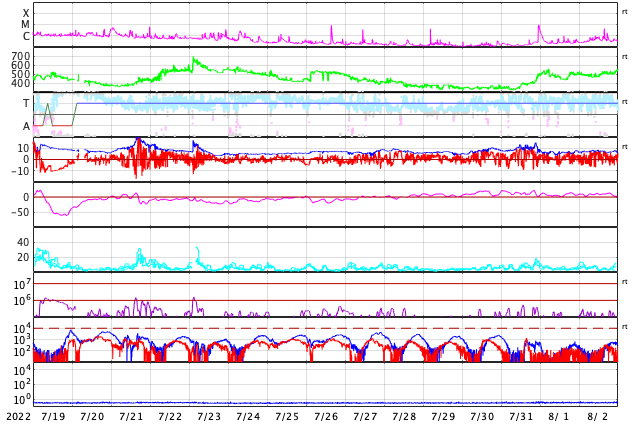Screen dimensions: 634x424
Task: Click the 7/27 date label
Action: click(365, 416)
